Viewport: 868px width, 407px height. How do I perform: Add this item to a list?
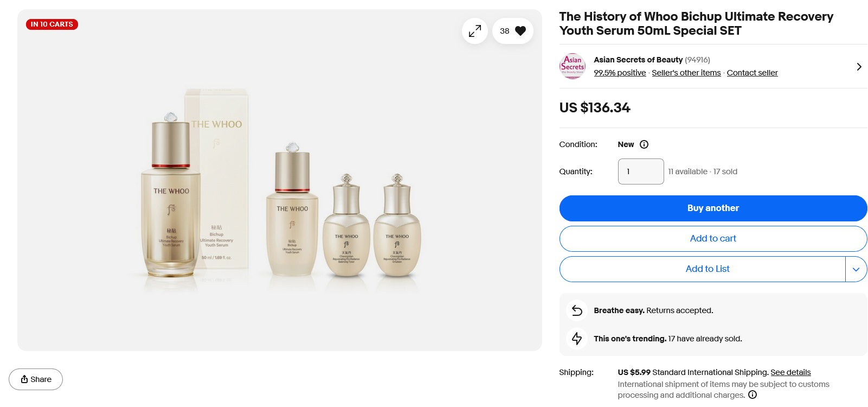(707, 269)
